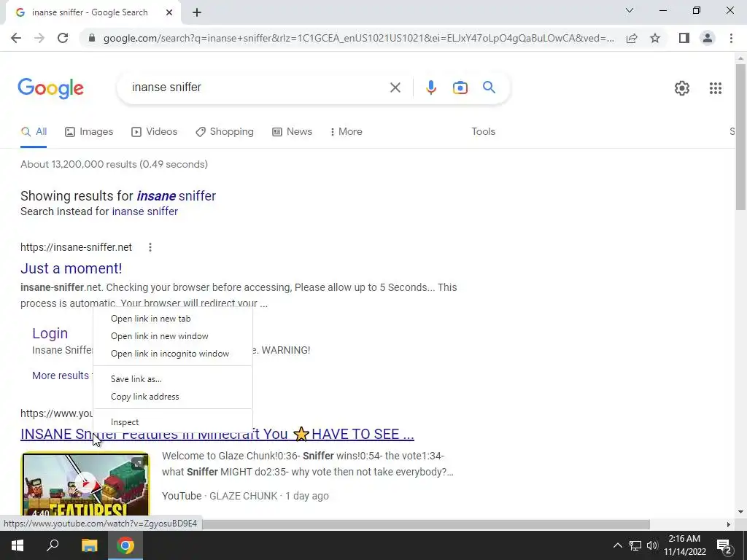This screenshot has height=560, width=747.
Task: Click 'YouTube · GLAZE CHUNK' source text
Action: click(220, 496)
